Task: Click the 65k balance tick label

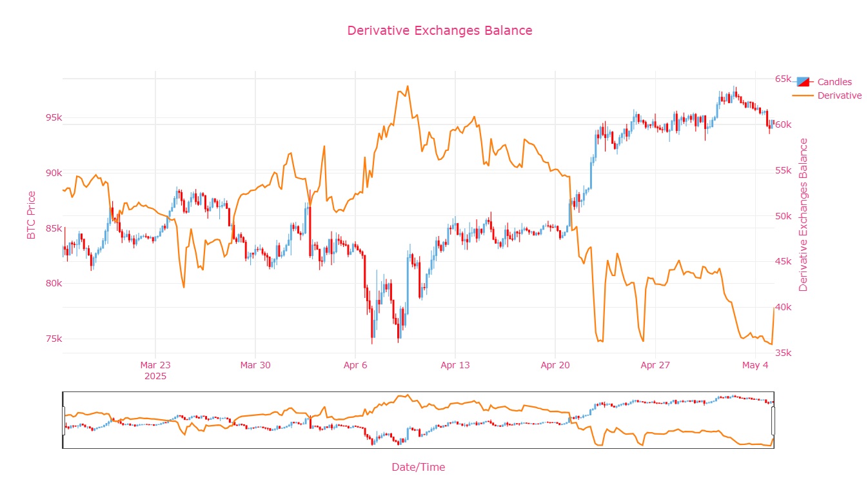Action: pos(783,79)
